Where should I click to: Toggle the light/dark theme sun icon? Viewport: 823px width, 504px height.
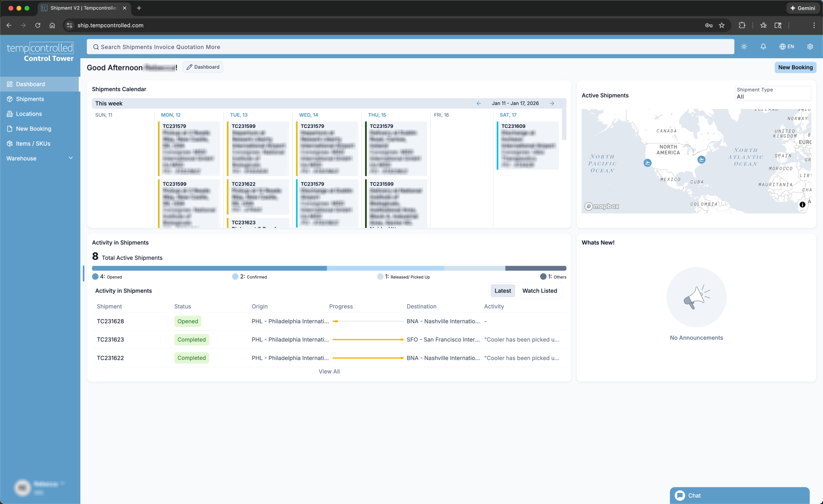pyautogui.click(x=744, y=47)
